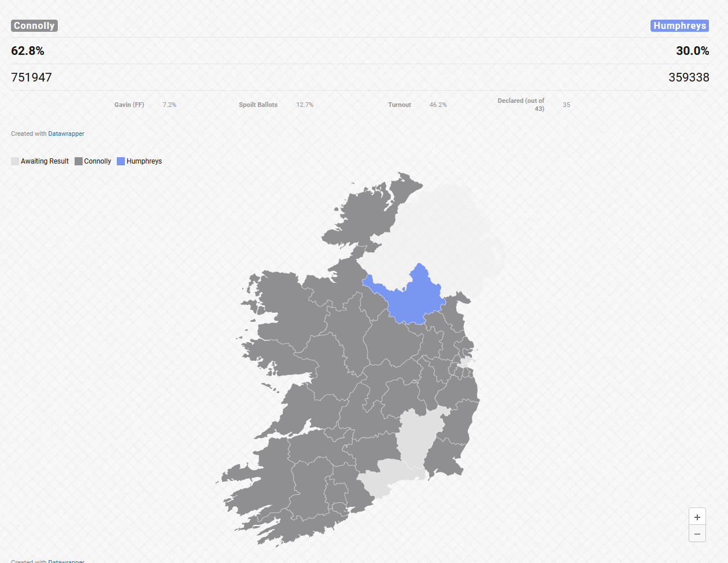Click the light Awaiting Result legend swatch
This screenshot has width=728, height=563.
click(x=15, y=161)
